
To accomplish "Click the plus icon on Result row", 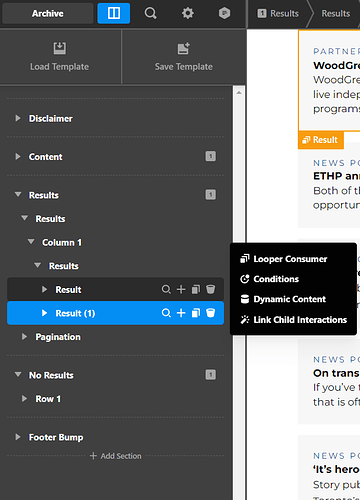I will (x=181, y=289).
